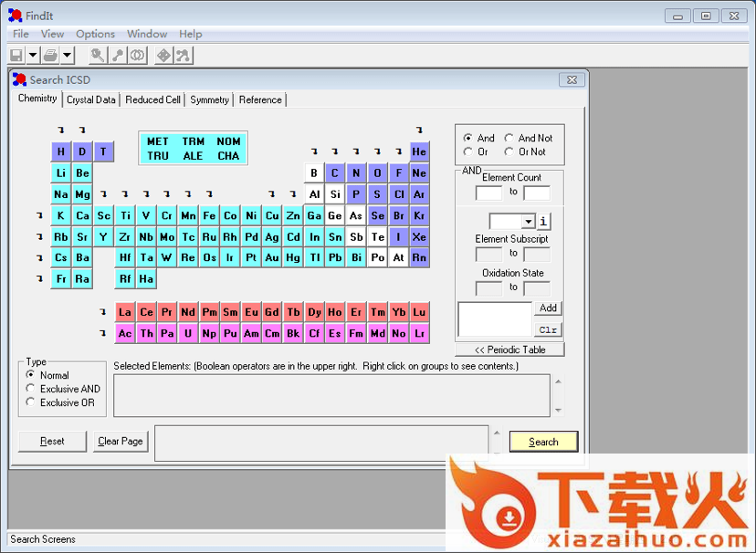
Task: Select the Cu element cell
Action: 272,215
